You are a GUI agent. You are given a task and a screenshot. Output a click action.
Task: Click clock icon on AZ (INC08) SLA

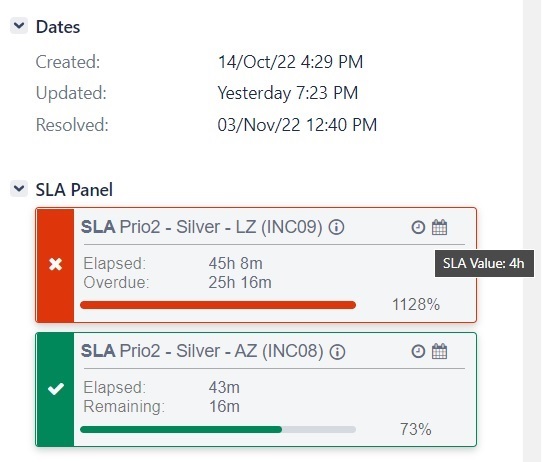point(418,351)
